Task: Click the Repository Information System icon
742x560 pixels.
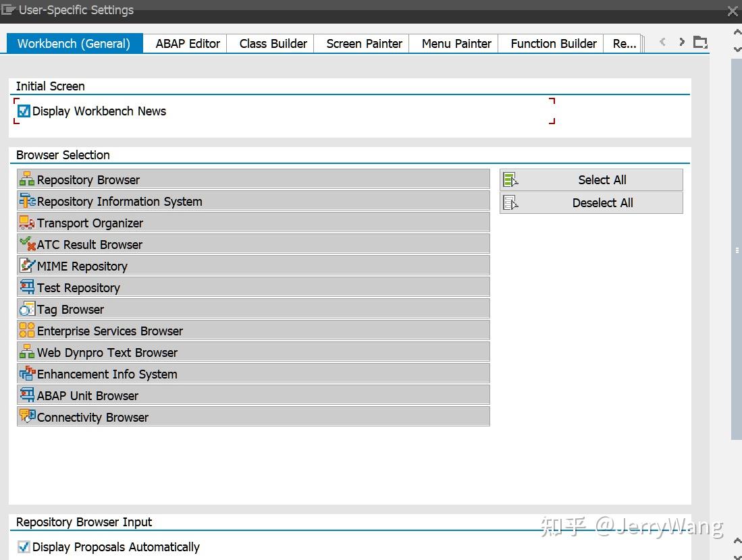Action: point(26,201)
